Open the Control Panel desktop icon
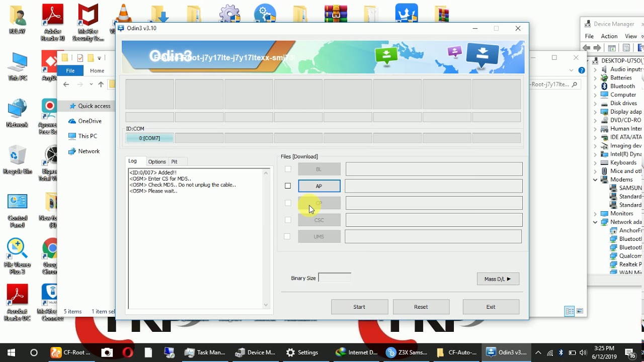Screen dimensions: 644x362 click(18, 210)
